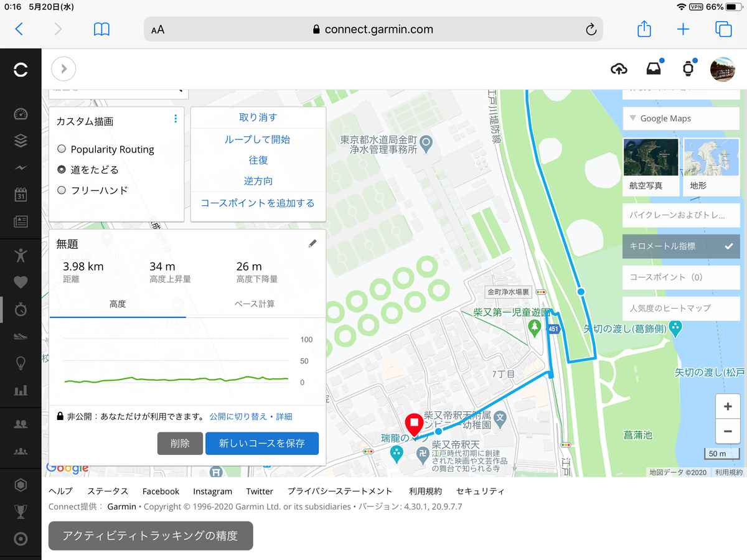Open Safari bookmarks book icon
Image resolution: width=747 pixels, height=560 pixels.
101,29
